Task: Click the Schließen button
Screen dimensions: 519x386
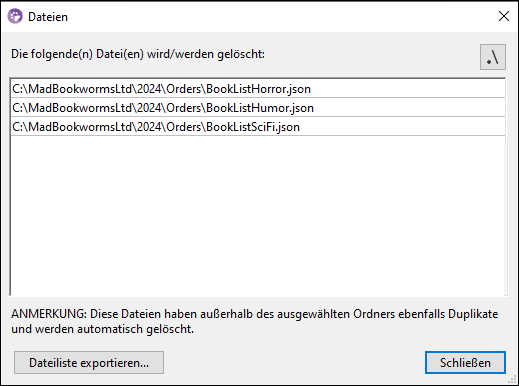Action: [465, 362]
